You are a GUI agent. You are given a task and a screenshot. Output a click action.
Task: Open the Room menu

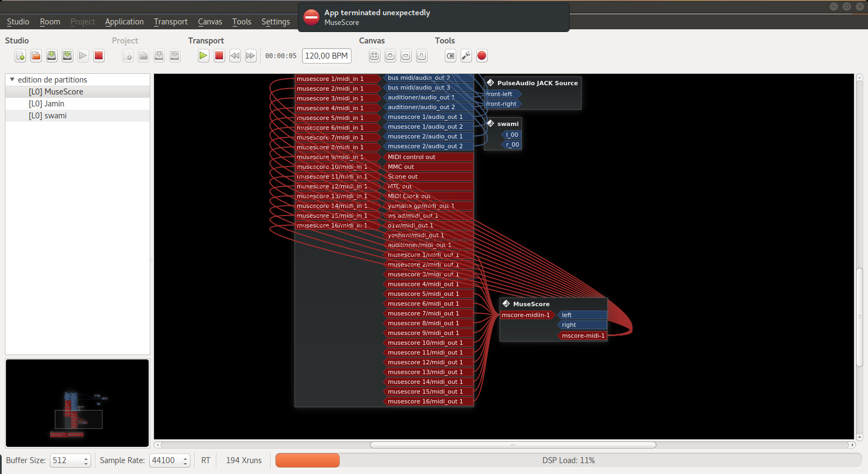point(50,22)
